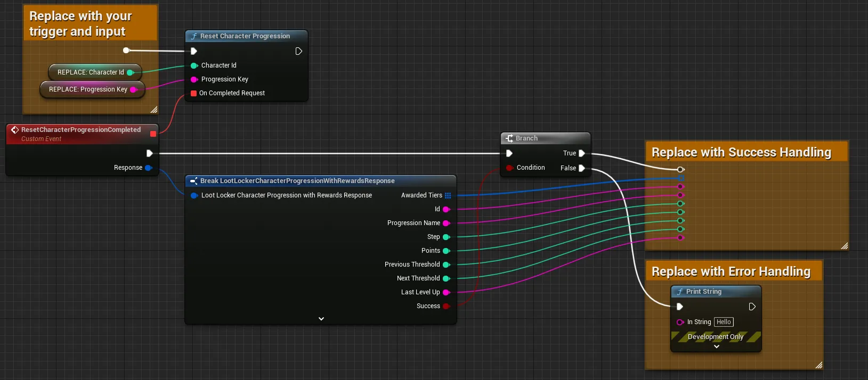This screenshot has width=868, height=380.
Task: Click the custom event exec output pin
Action: (150, 153)
